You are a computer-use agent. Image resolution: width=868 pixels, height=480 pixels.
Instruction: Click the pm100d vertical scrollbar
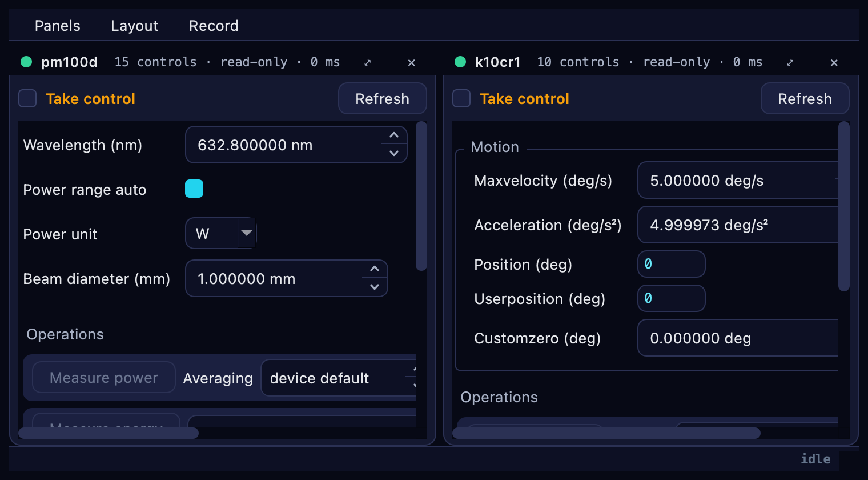click(421, 195)
